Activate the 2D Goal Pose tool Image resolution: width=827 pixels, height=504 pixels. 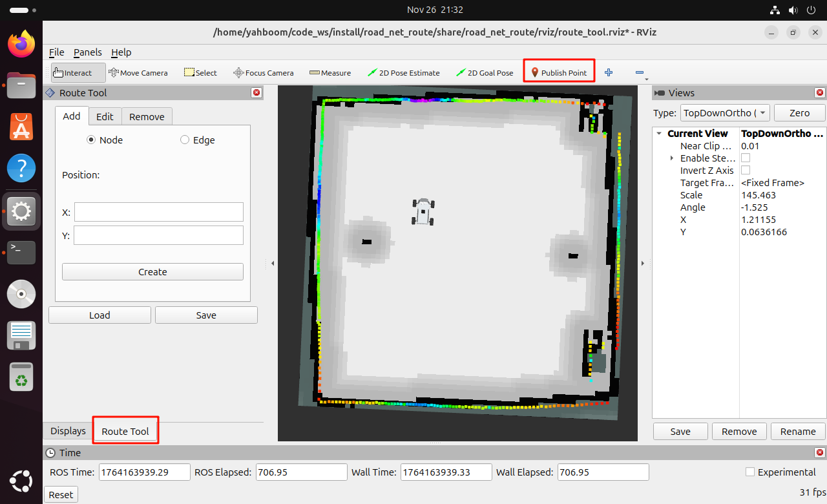click(485, 73)
